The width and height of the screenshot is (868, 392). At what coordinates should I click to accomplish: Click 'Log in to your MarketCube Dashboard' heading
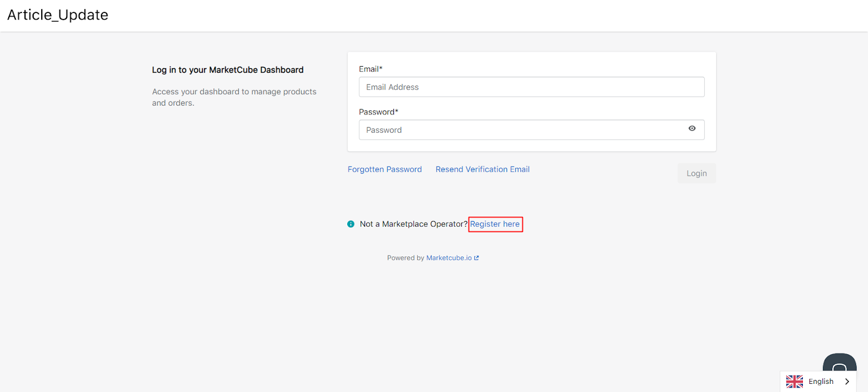pos(228,70)
